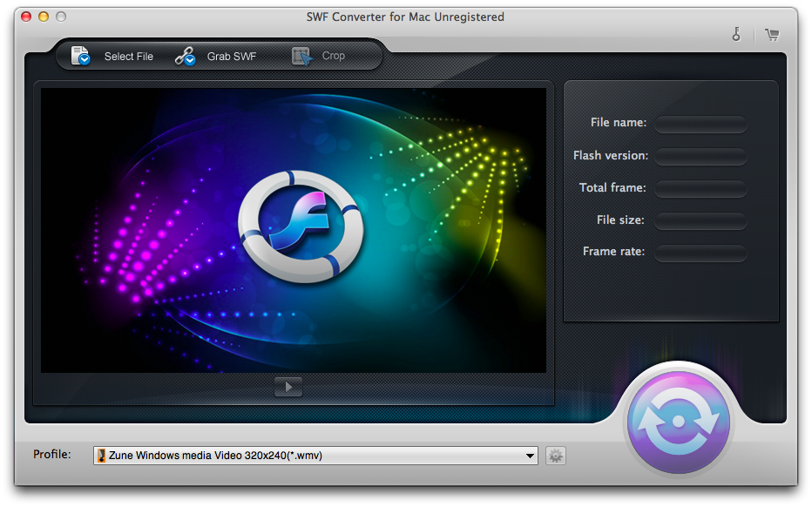Click the Flash logo in preview area
812x507 pixels.
click(301, 226)
